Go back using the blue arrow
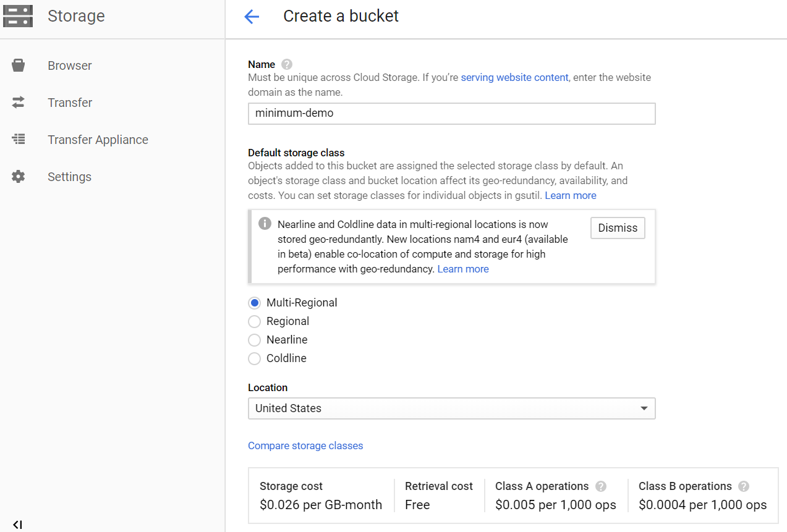This screenshot has height=532, width=787. click(252, 17)
